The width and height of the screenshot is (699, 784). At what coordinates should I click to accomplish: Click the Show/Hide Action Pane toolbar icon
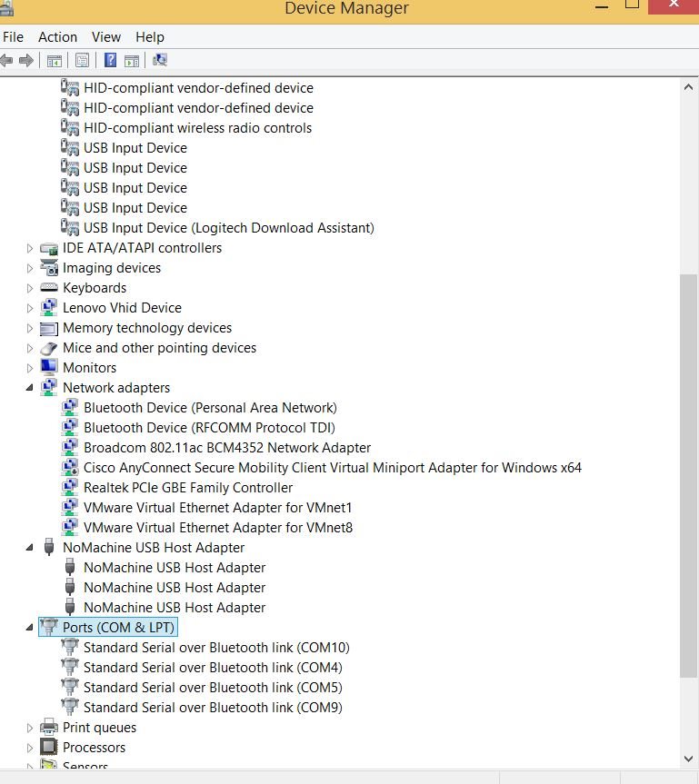pyautogui.click(x=132, y=61)
